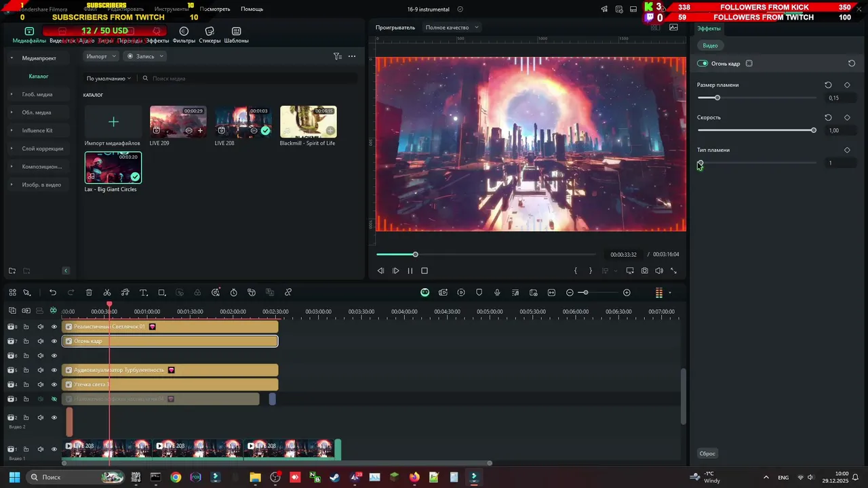Viewport: 868px width, 488px height.
Task: Set mark-in point with left brace
Action: pos(576,270)
